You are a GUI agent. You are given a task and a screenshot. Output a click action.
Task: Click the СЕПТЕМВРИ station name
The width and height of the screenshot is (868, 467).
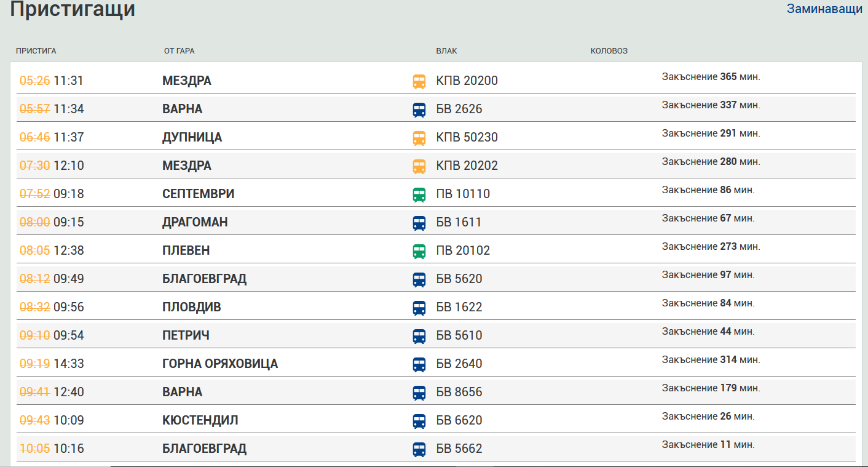click(198, 194)
